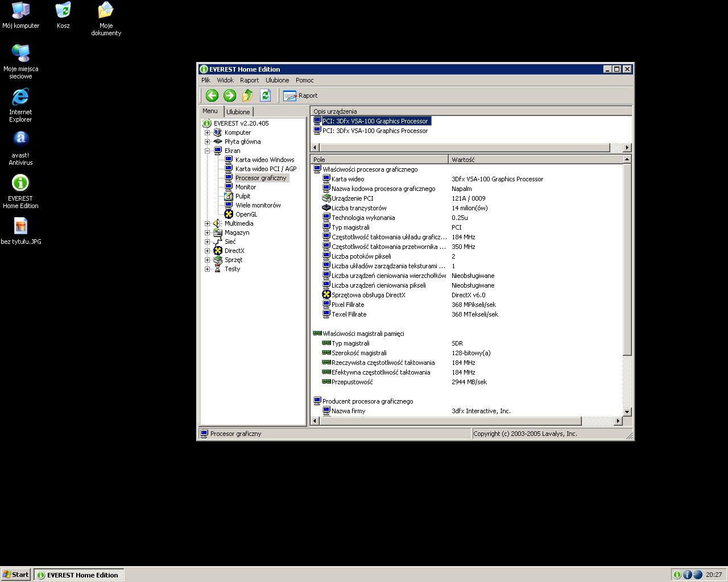The image size is (728, 582).
Task: Select the bez tytułu.JPG file icon
Action: tap(20, 231)
